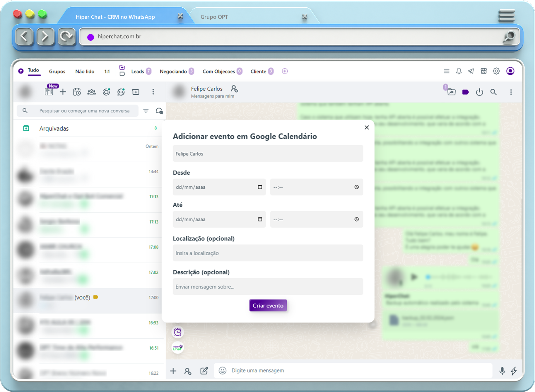Click the power icon in chat header
Image resolution: width=535 pixels, height=392 pixels.
(479, 92)
